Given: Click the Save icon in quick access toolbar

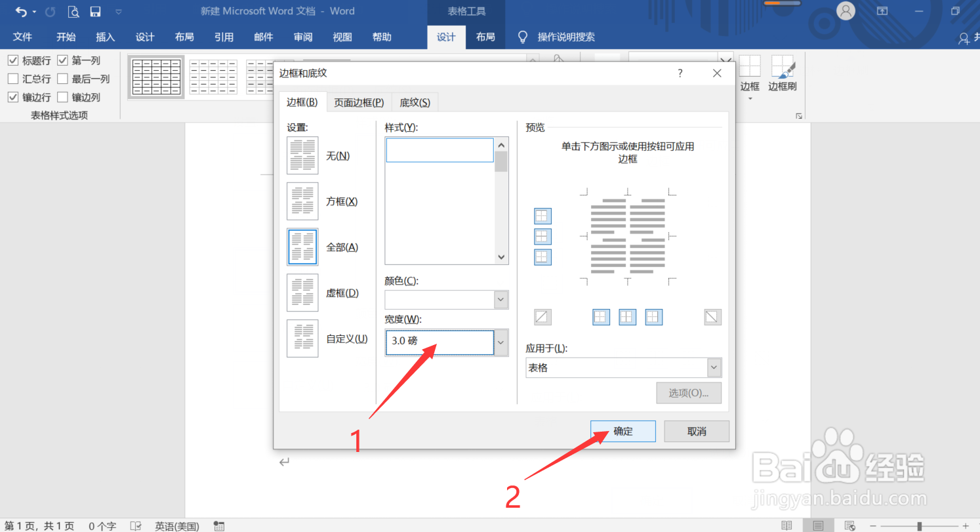Looking at the screenshot, I should pos(95,10).
